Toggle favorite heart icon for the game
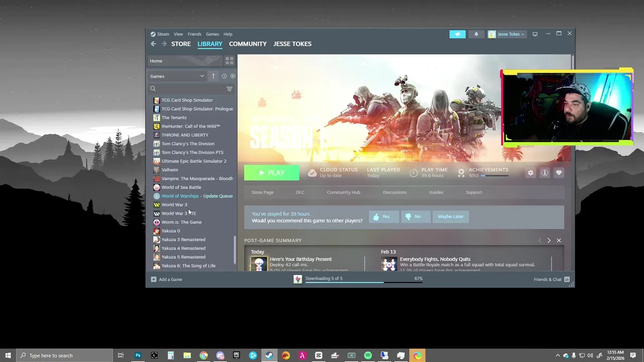The image size is (644, 362). click(558, 173)
